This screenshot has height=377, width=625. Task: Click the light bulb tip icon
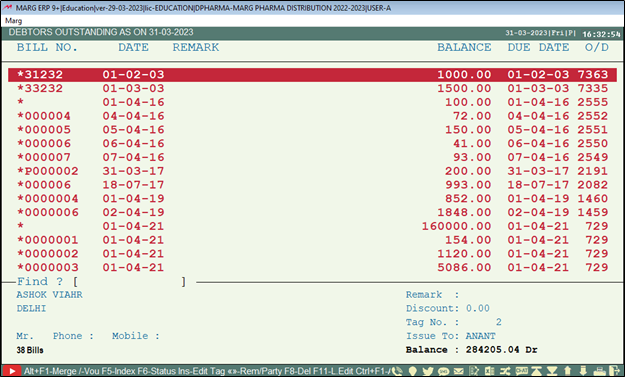click(413, 371)
